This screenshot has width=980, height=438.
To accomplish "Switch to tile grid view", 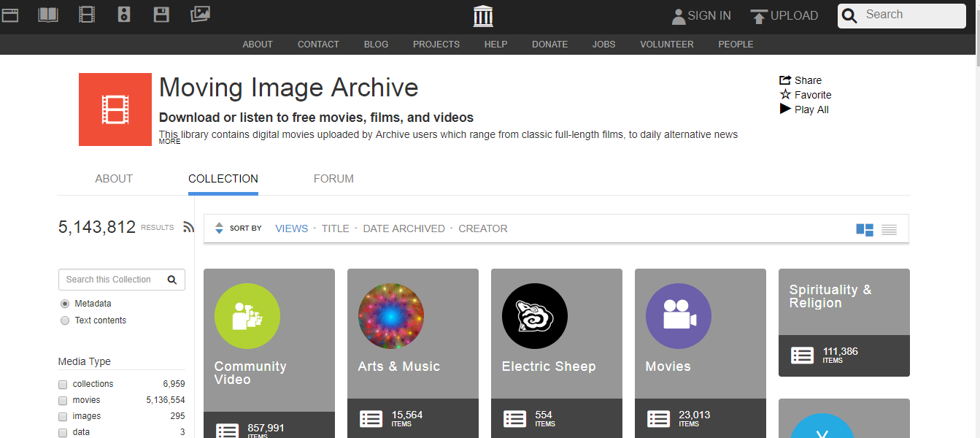I will coord(865,229).
